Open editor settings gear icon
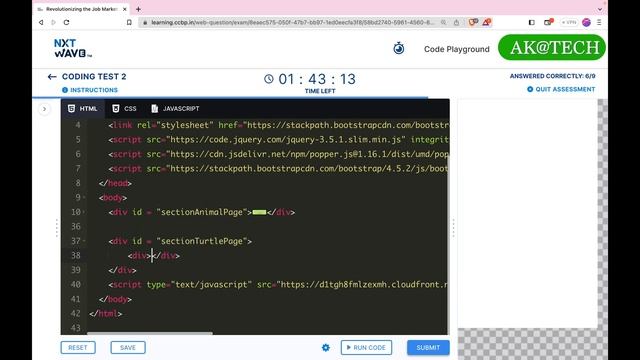The width and height of the screenshot is (640, 360). 326,348
